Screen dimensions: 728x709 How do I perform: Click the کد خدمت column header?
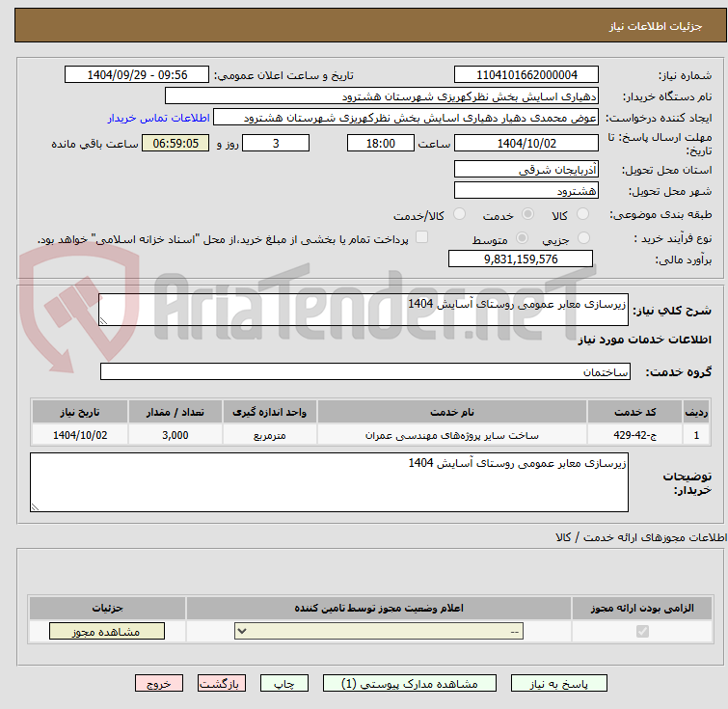[634, 412]
